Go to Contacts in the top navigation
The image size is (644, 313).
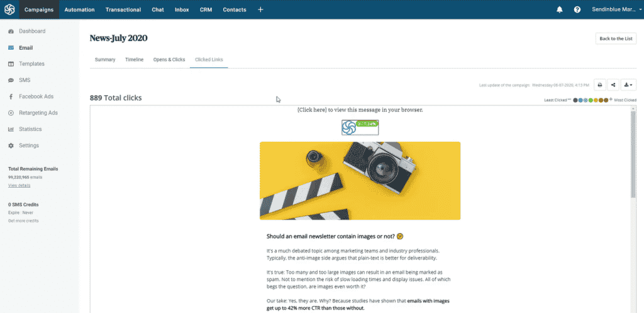235,9
